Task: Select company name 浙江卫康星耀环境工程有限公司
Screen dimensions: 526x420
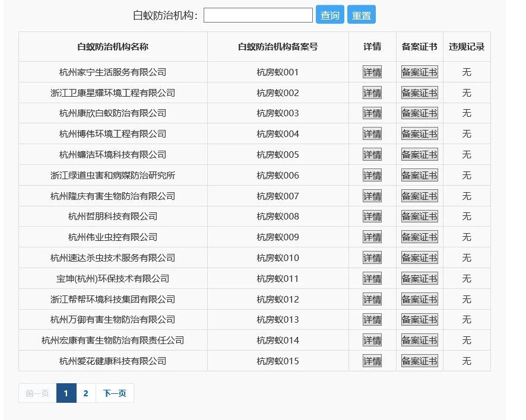Action: (113, 93)
